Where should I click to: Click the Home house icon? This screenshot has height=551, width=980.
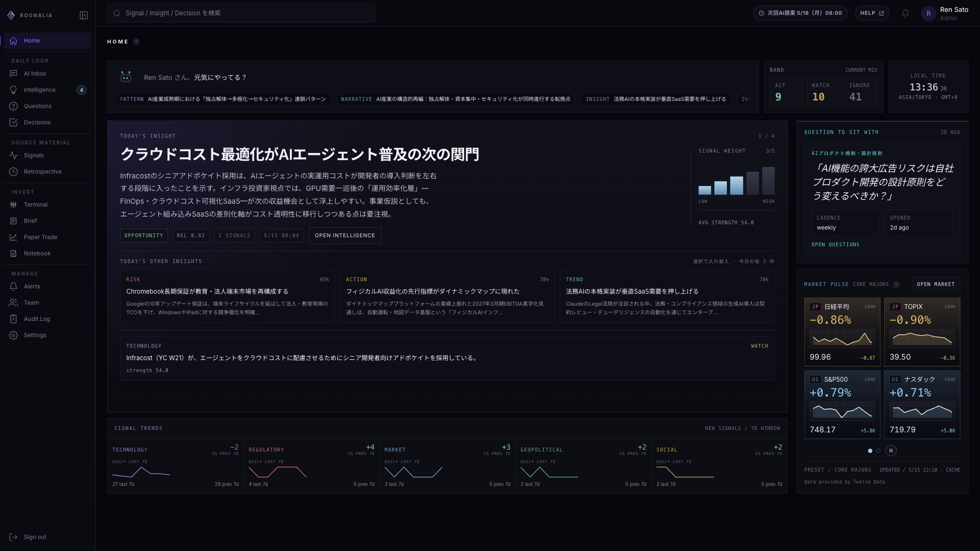click(13, 41)
